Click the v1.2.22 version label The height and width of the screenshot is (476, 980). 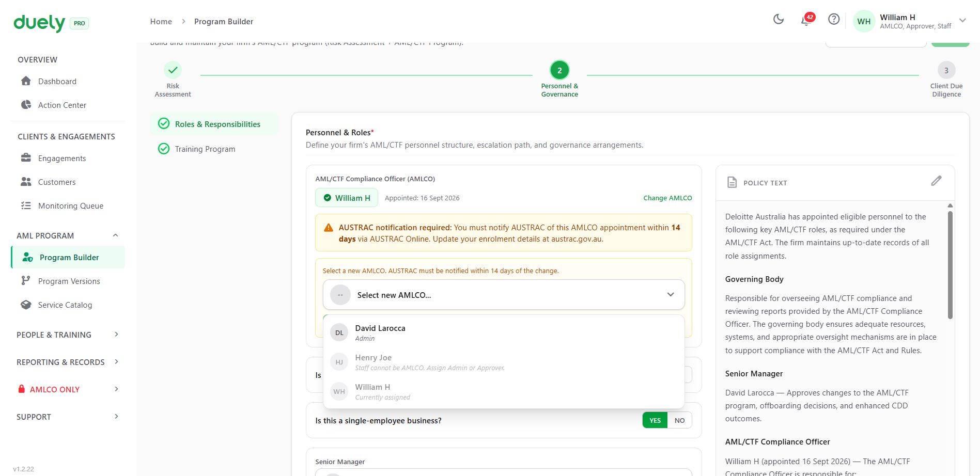pos(24,469)
